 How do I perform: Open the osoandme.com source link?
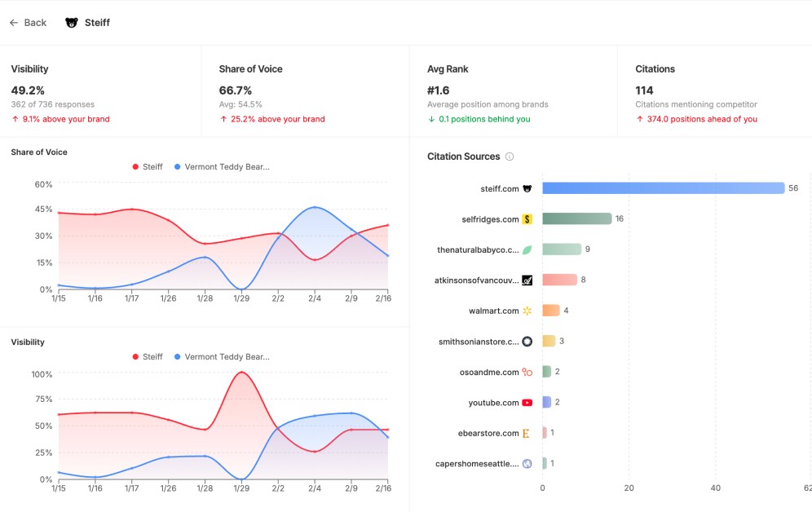(489, 373)
